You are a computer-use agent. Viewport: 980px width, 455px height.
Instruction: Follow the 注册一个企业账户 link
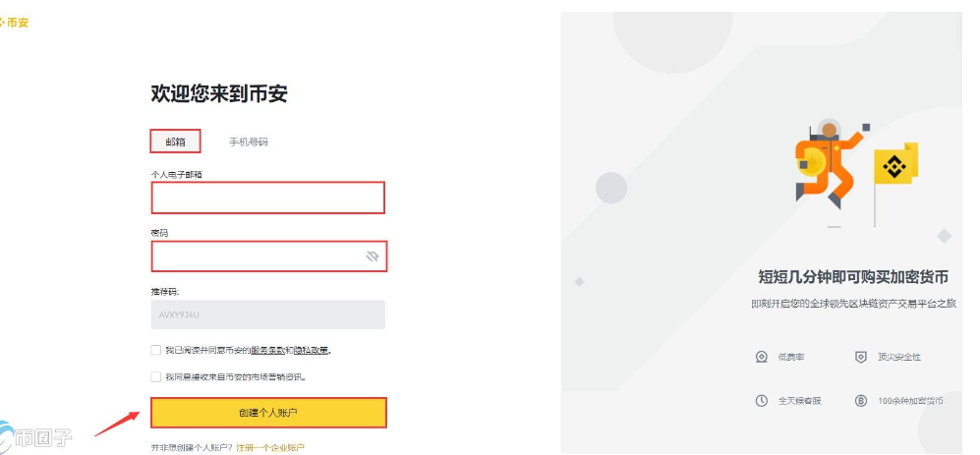click(269, 447)
